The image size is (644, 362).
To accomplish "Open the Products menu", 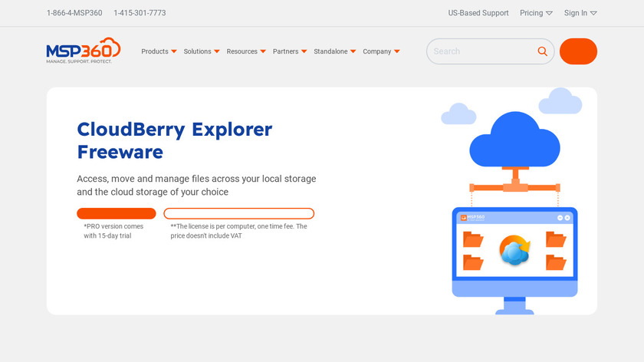I will pos(159,51).
